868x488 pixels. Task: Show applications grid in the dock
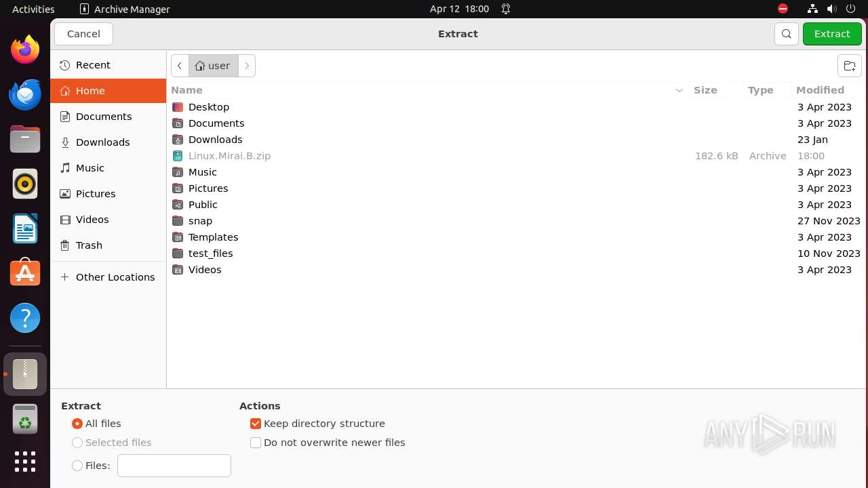click(25, 462)
